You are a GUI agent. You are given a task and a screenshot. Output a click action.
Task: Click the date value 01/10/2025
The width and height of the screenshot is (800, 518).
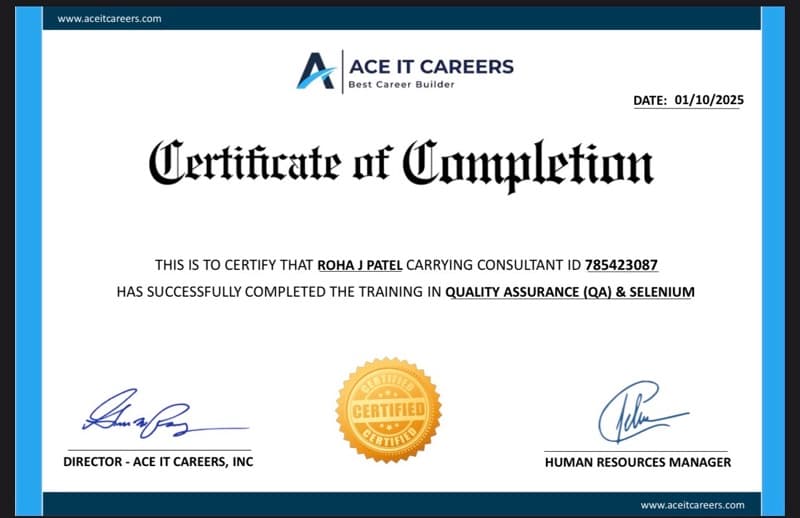point(709,100)
